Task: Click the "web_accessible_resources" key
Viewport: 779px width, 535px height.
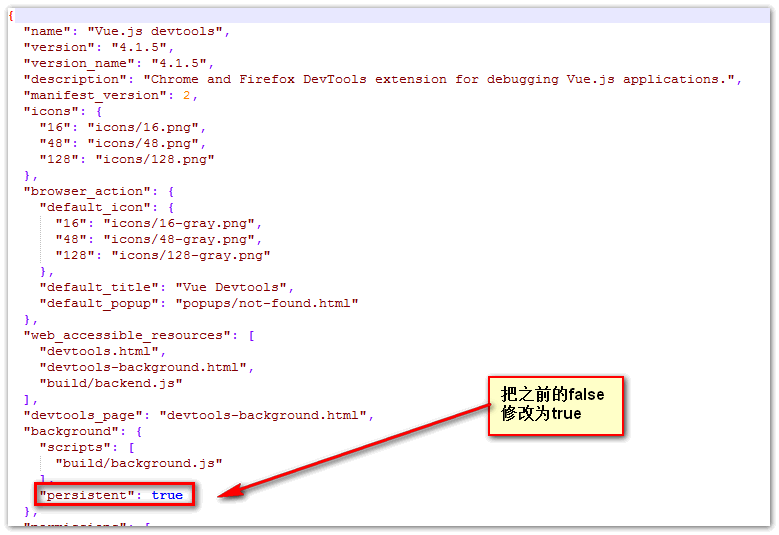Action: (127, 335)
